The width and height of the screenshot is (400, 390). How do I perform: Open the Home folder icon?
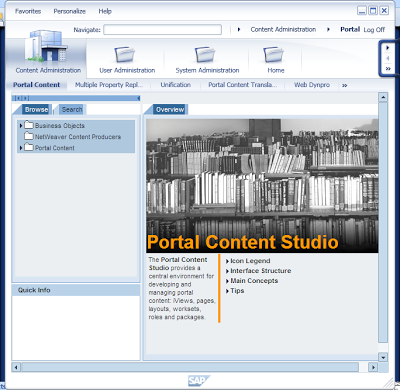click(274, 54)
